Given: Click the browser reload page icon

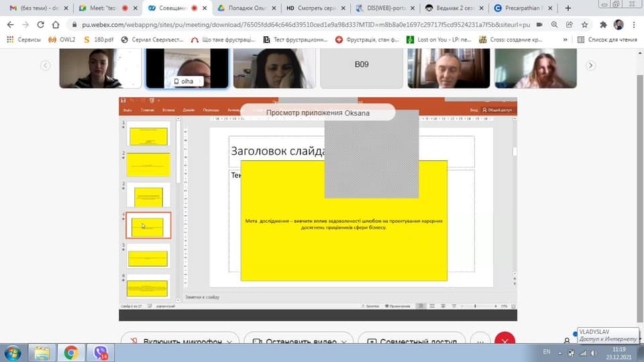Looking at the screenshot, I should (40, 24).
